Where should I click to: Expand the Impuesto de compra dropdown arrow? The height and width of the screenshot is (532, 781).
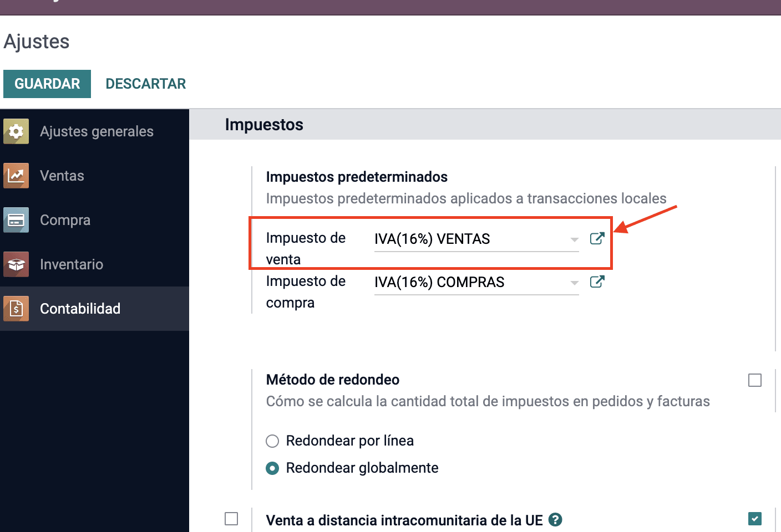[x=575, y=283]
